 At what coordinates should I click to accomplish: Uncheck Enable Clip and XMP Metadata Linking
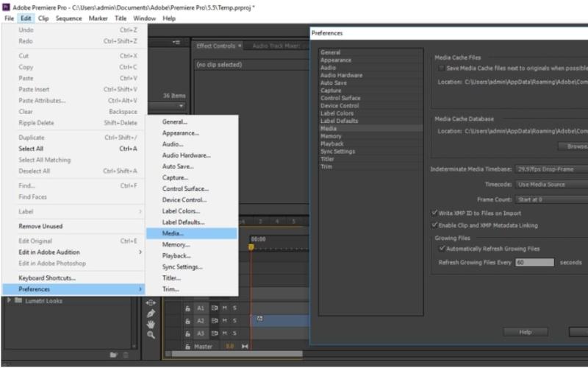[434, 225]
